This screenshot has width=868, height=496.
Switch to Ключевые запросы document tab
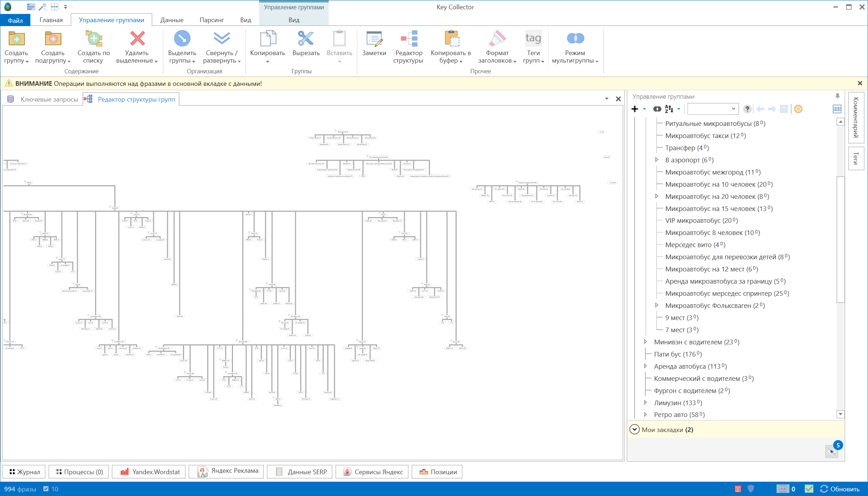[x=49, y=99]
